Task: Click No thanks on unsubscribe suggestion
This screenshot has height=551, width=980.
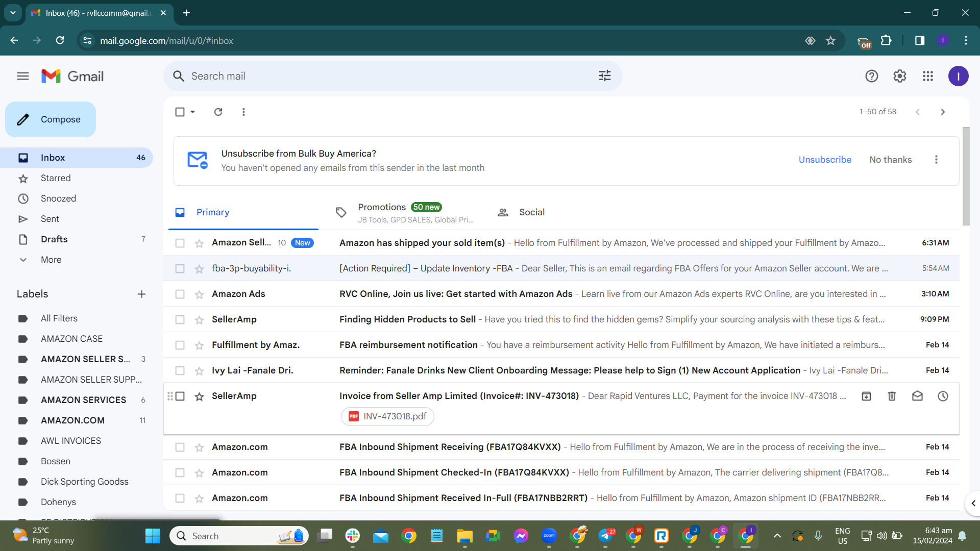Action: coord(890,160)
